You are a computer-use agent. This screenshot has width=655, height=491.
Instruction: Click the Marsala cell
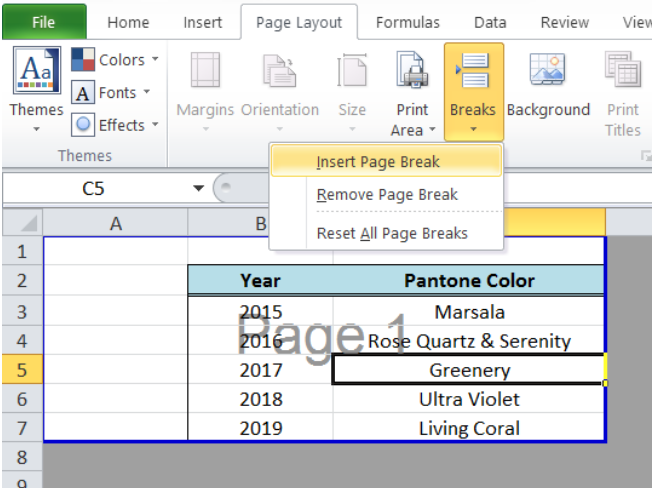469,311
